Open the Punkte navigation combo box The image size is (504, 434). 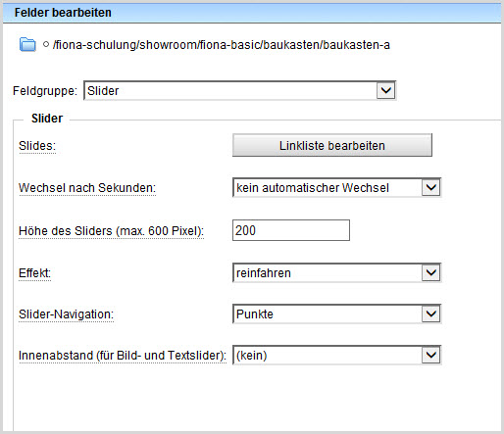point(336,313)
